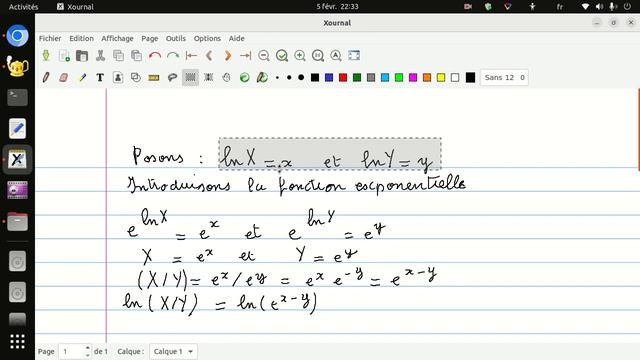This screenshot has height=360, width=640.
Task: Select the Highlighter tool
Action: [x=82, y=78]
